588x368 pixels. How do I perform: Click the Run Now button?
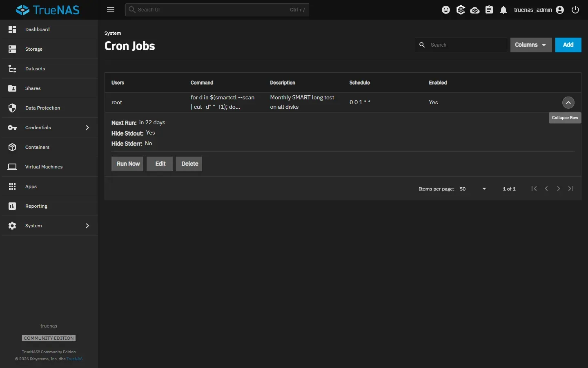pos(127,164)
